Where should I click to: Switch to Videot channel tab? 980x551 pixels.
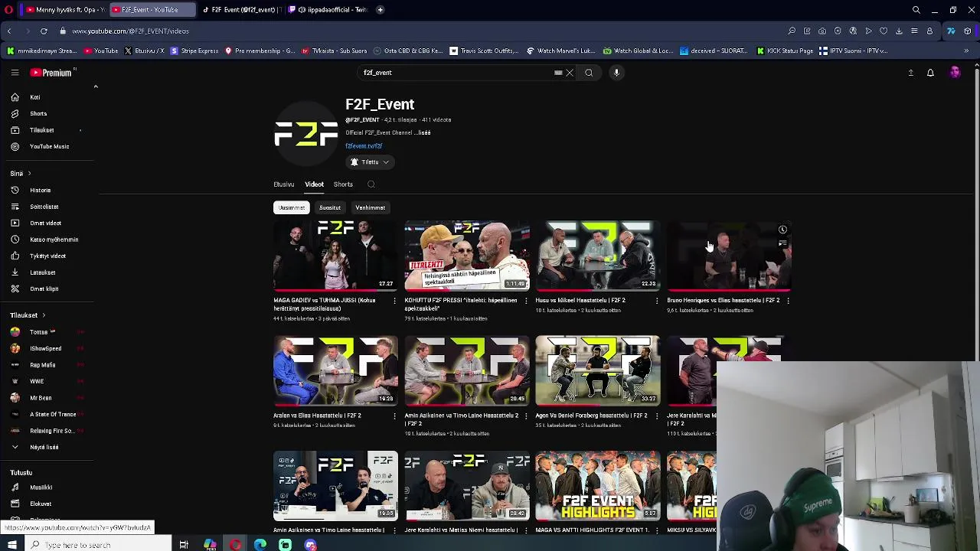pyautogui.click(x=314, y=184)
